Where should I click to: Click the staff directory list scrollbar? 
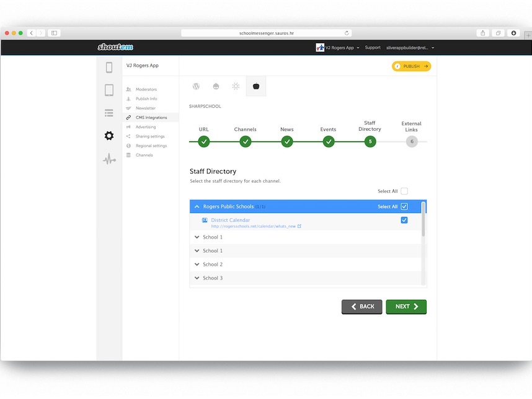423,219
